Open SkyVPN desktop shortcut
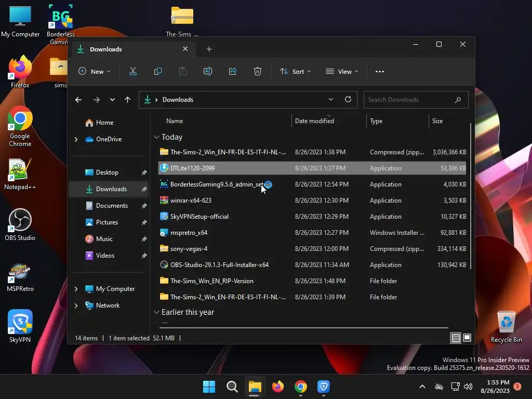The image size is (532, 399). [20, 326]
